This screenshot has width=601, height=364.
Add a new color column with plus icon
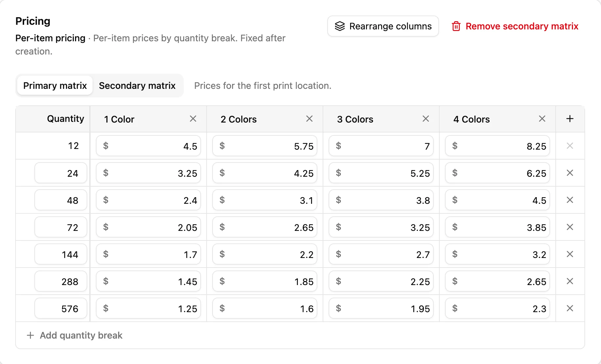click(x=570, y=119)
